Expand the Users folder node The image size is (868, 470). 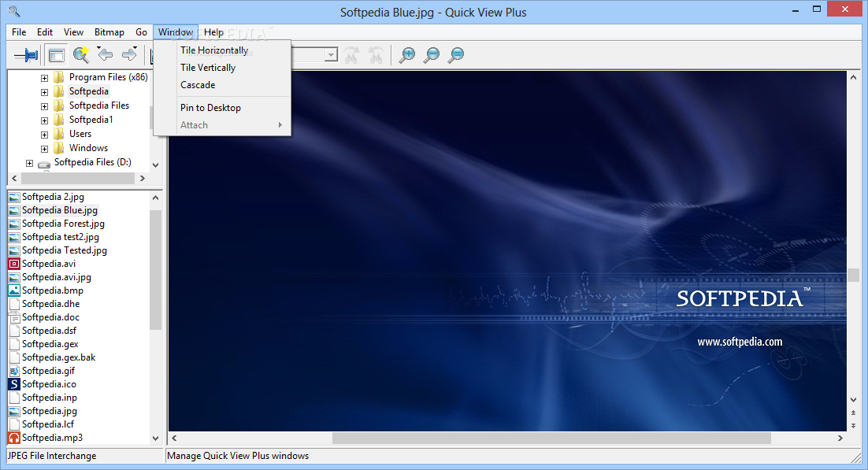[x=44, y=135]
